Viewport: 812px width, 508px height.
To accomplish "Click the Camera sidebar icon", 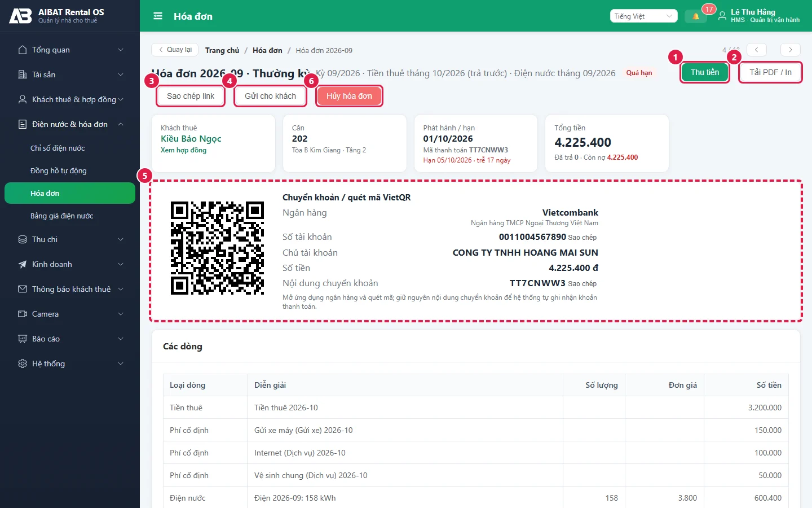I will 23,314.
